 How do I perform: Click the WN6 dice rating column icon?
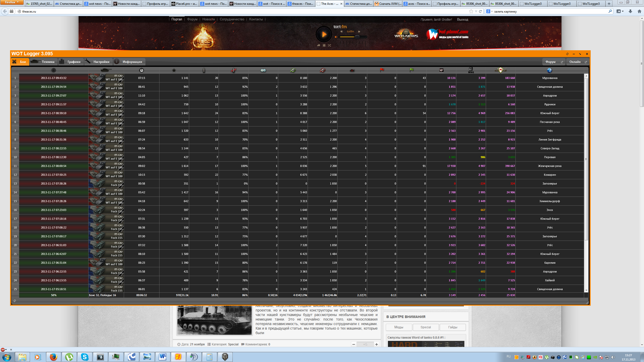pos(471,70)
